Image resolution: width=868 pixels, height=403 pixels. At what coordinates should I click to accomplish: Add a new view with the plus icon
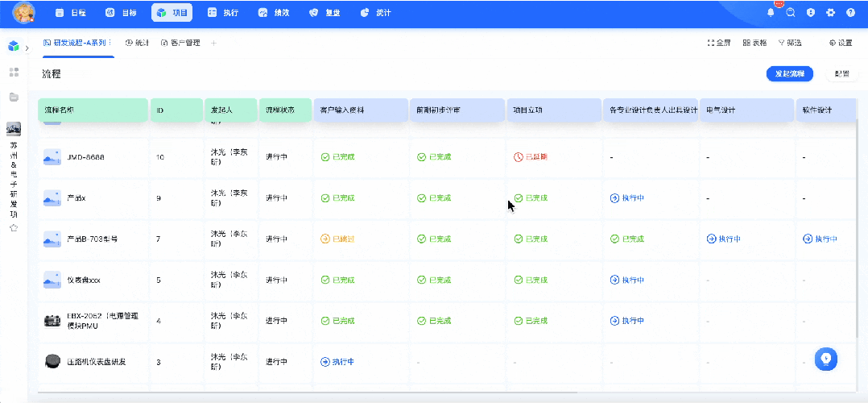[x=213, y=43]
